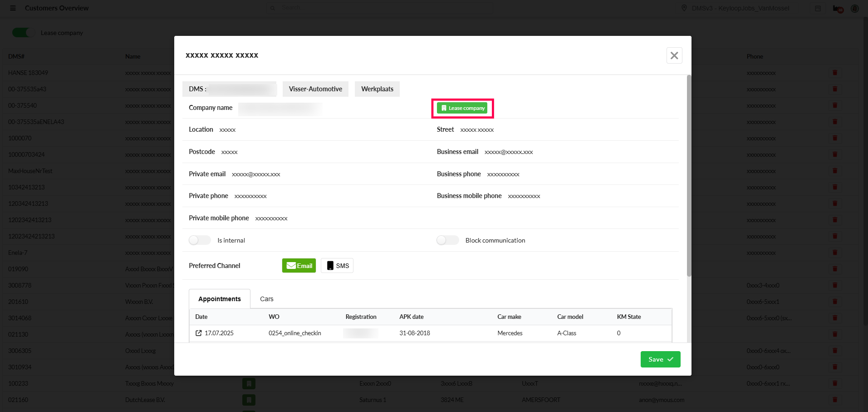Screen dimensions: 868x412
Task: Delete the HANSE 183049 customer row
Action: (x=834, y=73)
